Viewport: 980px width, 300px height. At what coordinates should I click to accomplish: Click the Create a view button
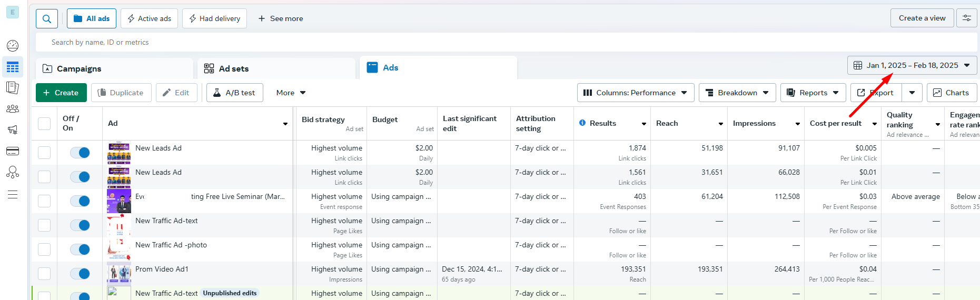[922, 18]
